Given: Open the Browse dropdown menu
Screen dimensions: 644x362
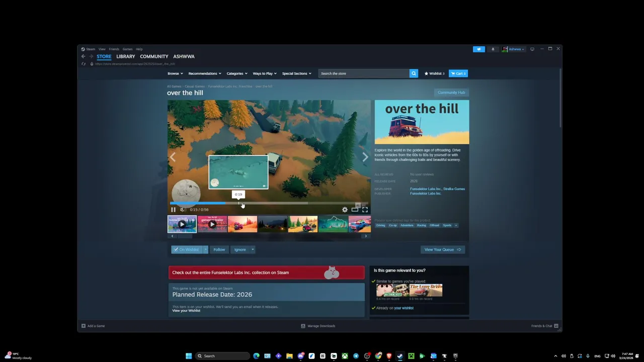Looking at the screenshot, I should click(x=175, y=73).
